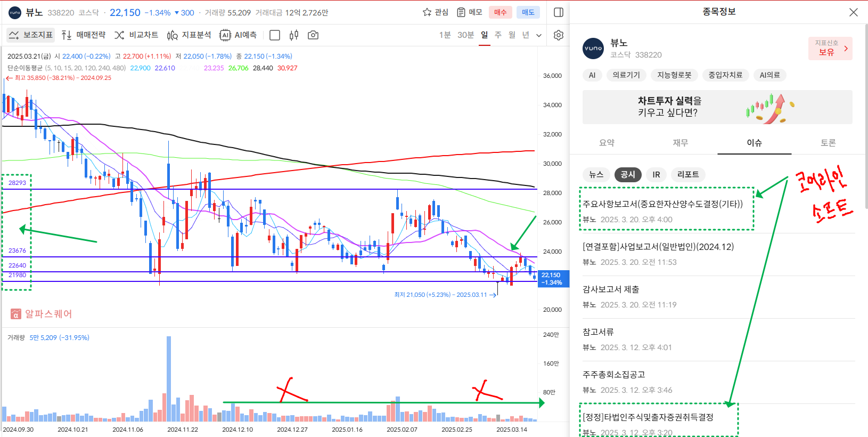Select the IR filter

656,174
